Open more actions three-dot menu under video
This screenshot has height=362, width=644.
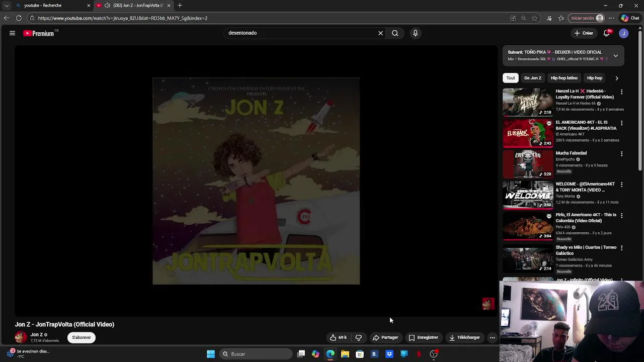[x=492, y=337]
